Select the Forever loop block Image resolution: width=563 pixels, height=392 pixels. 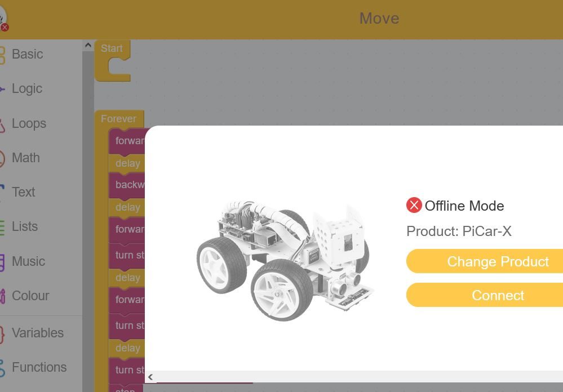coord(119,118)
